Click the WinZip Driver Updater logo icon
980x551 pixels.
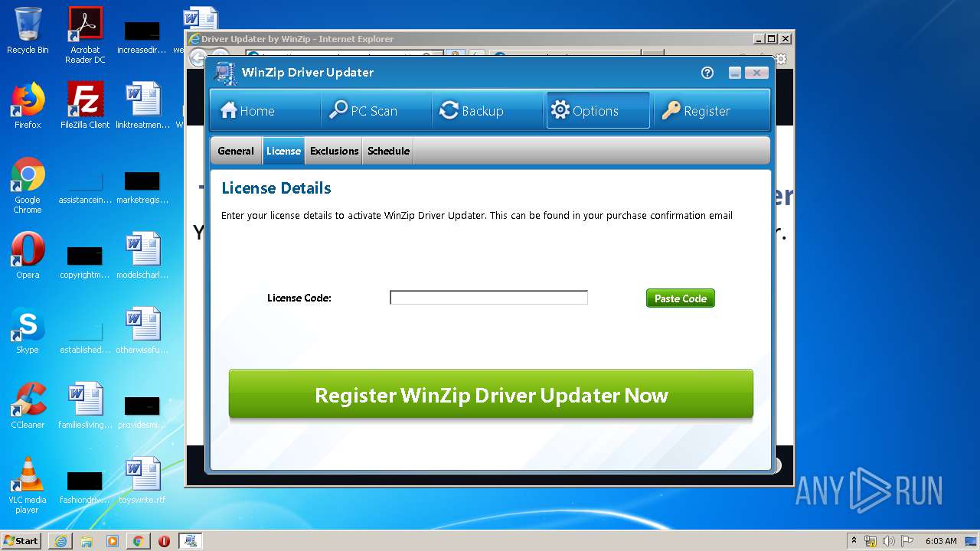[x=225, y=73]
